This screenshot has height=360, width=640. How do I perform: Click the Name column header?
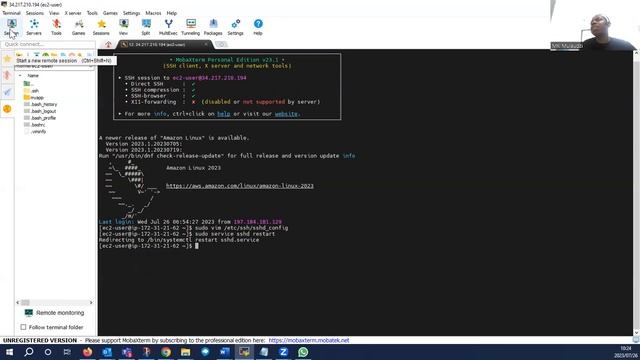(x=33, y=76)
